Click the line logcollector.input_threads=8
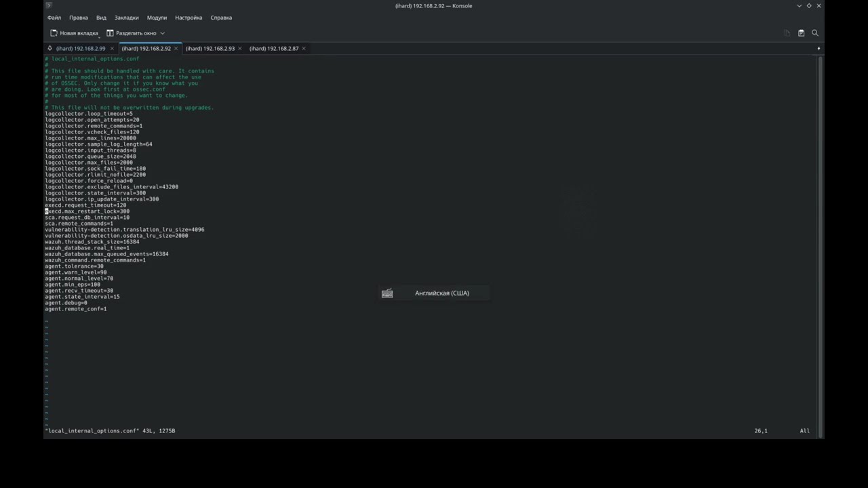This screenshot has height=488, width=868. [x=90, y=150]
